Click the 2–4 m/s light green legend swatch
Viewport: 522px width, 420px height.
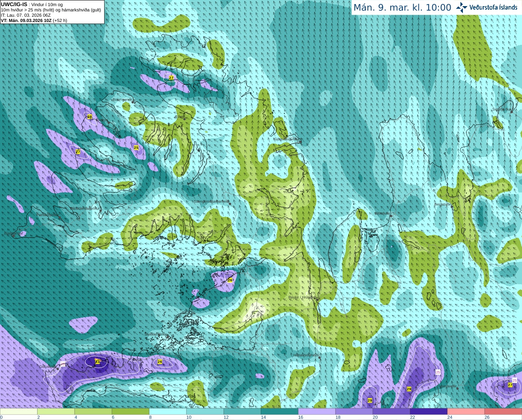coord(56,411)
